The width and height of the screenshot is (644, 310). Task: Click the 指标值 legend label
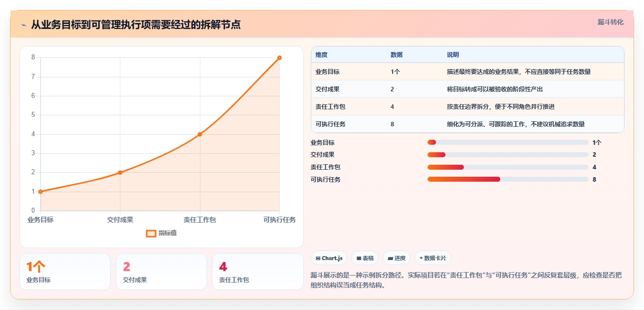(168, 233)
